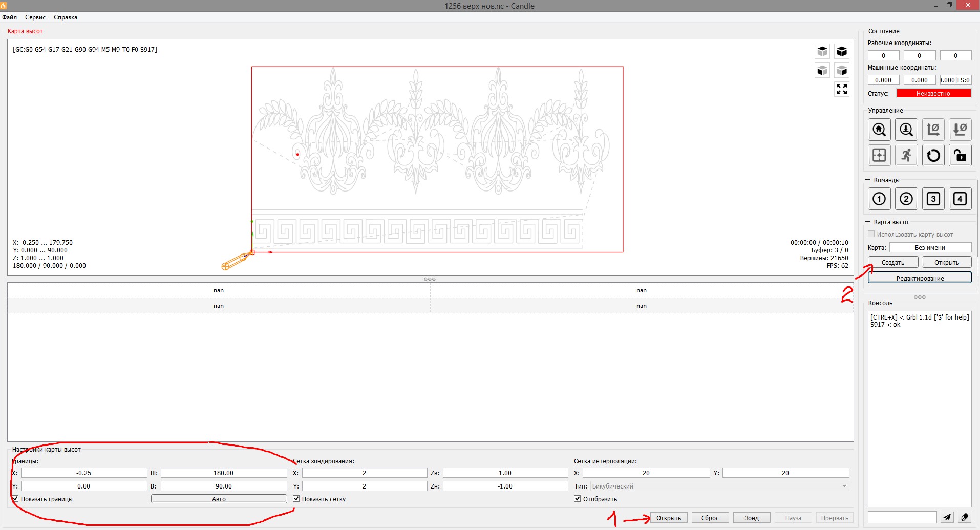Click the red 'Неизвестно' status indicator

point(933,93)
